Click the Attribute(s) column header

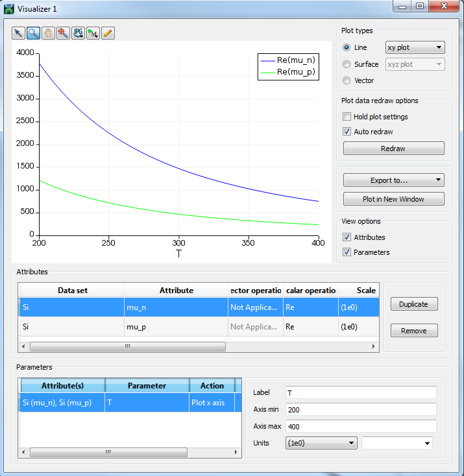click(62, 386)
